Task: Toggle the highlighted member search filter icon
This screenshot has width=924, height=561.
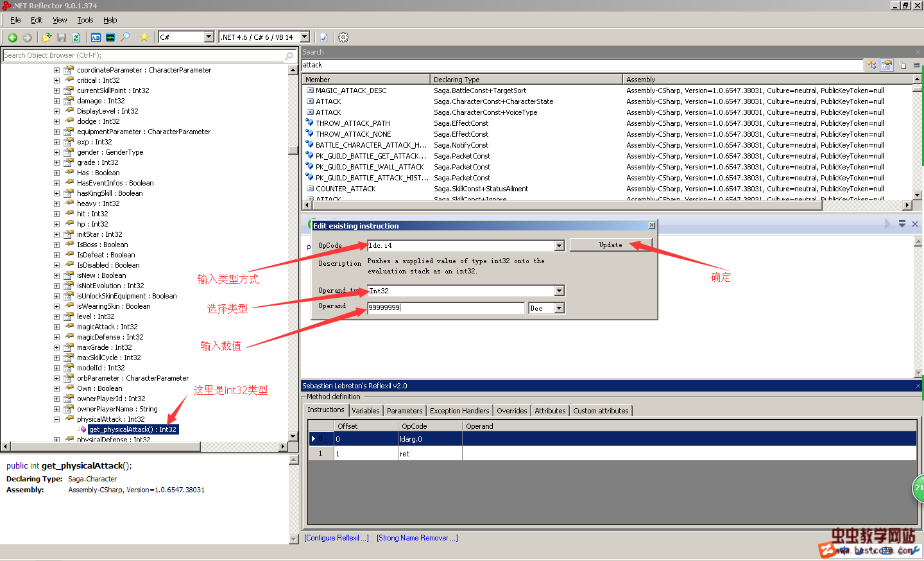Action: click(887, 65)
